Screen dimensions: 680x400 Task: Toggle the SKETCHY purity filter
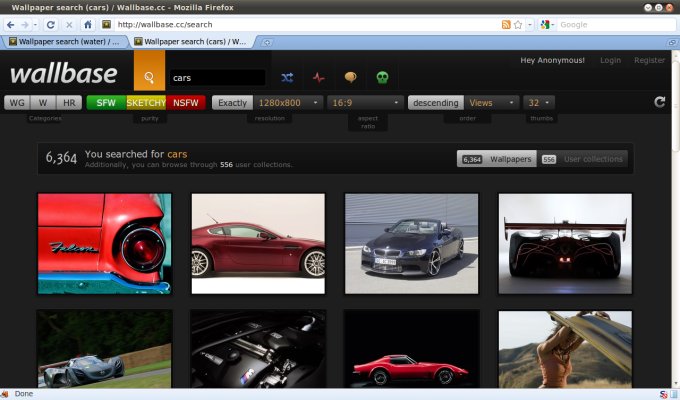(x=146, y=102)
